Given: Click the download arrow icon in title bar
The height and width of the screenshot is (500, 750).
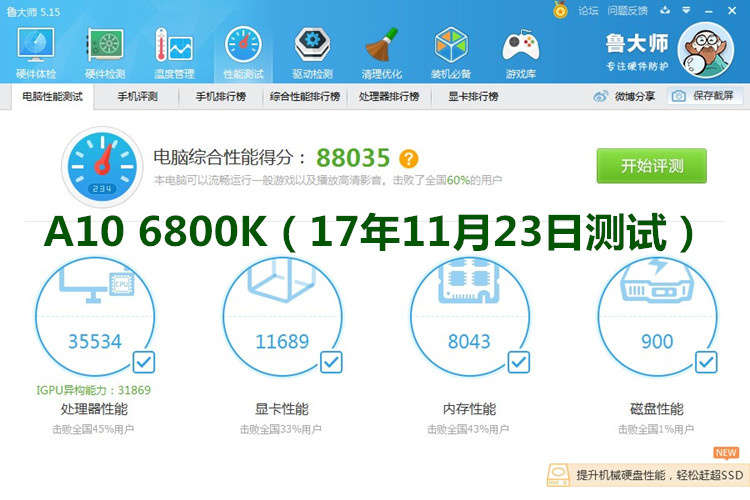Looking at the screenshot, I should (665, 10).
